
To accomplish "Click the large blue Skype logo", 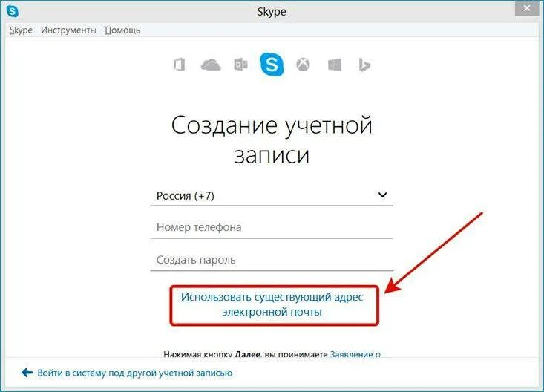I will (x=272, y=65).
